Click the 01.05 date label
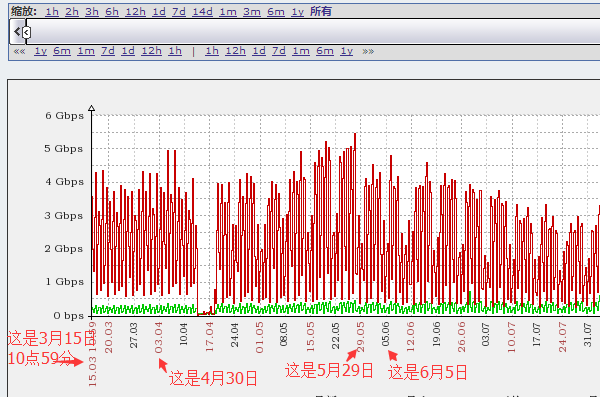 pos(259,338)
